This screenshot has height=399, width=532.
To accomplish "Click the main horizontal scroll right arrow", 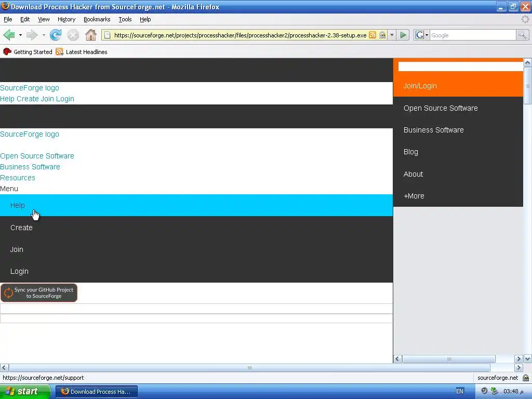I will click(x=518, y=368).
